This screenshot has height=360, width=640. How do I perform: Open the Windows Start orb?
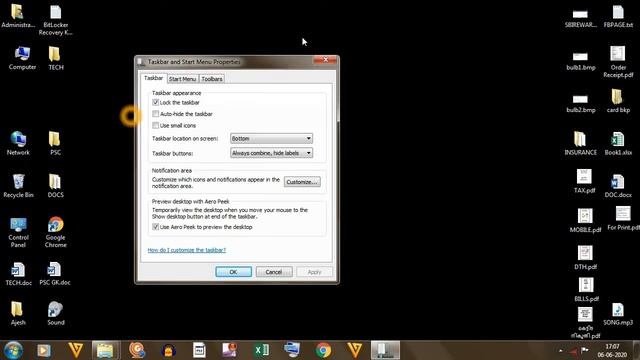pyautogui.click(x=13, y=350)
